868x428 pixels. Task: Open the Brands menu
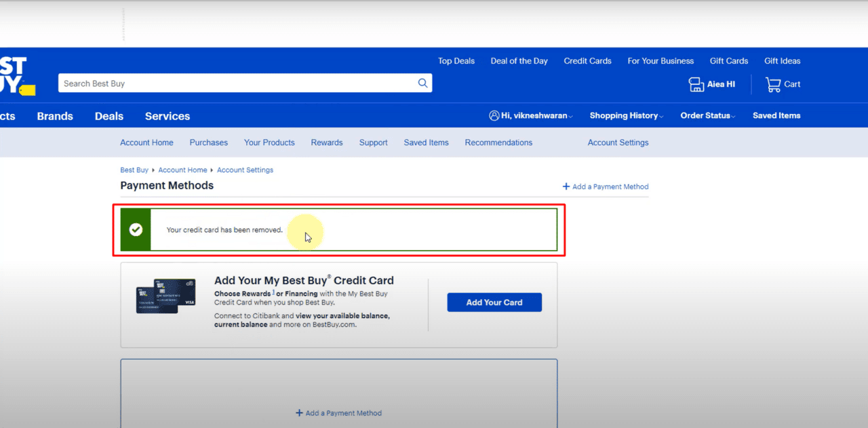(55, 116)
